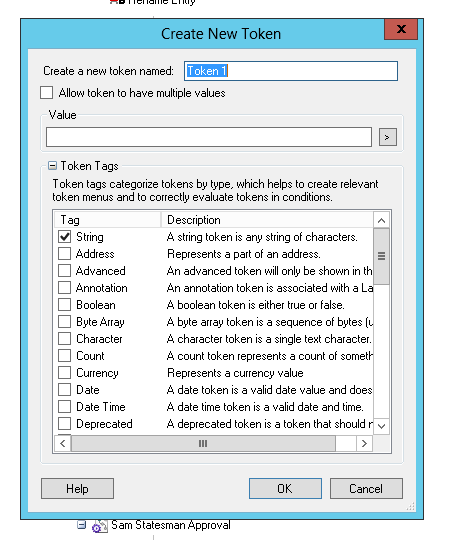
Task: Click the Sam Statesman Approval tree label
Action: pos(171,525)
